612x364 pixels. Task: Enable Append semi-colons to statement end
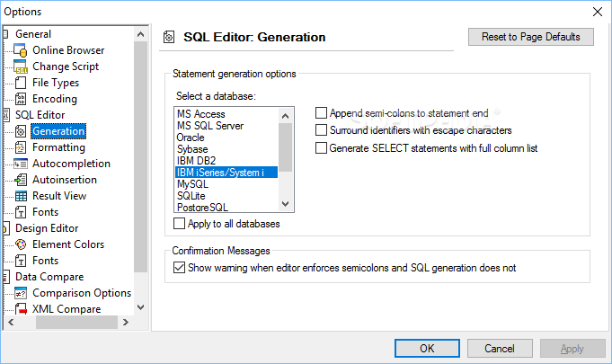[321, 113]
